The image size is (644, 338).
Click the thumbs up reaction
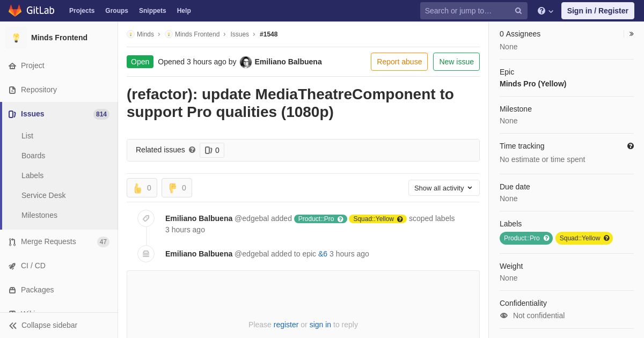click(x=142, y=188)
